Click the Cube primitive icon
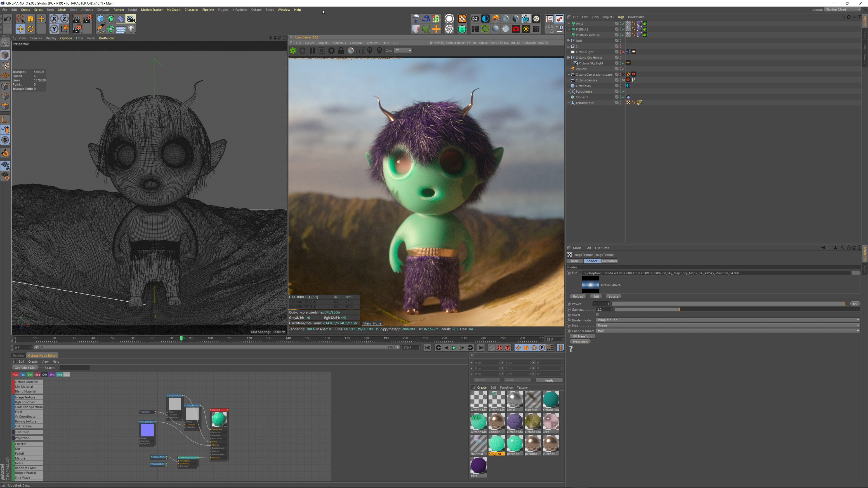The image size is (868, 488). coord(100,19)
